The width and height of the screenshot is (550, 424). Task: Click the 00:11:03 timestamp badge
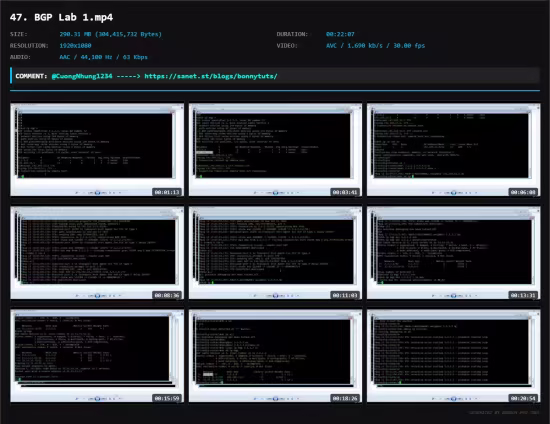345,295
